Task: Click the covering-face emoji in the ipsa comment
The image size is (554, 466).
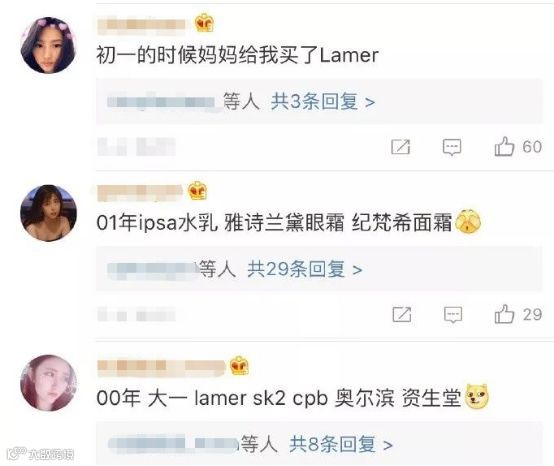Action: [x=468, y=221]
